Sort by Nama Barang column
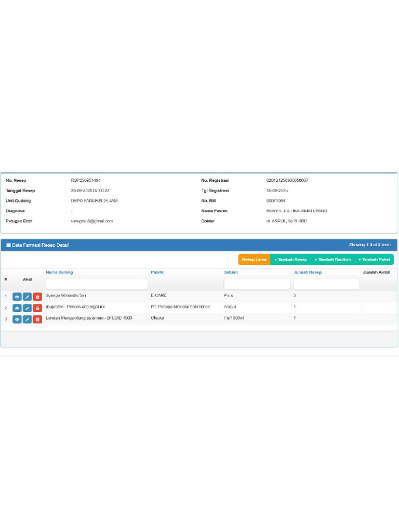 (x=59, y=272)
